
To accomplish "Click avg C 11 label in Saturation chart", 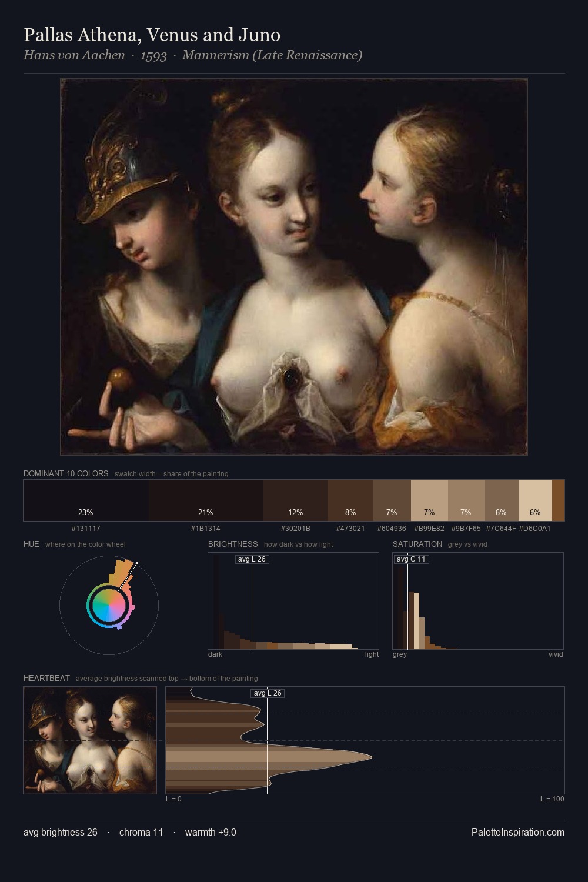I will tap(411, 559).
